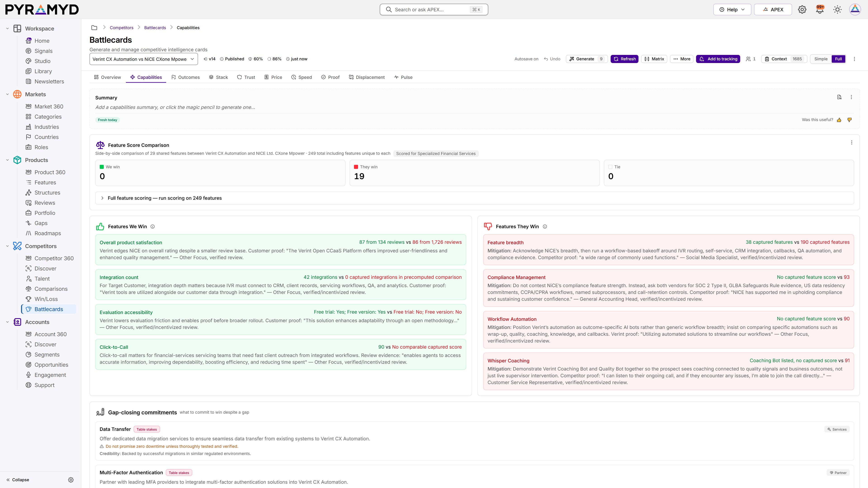Click the Context 1685 button
868x488 pixels.
point(784,59)
